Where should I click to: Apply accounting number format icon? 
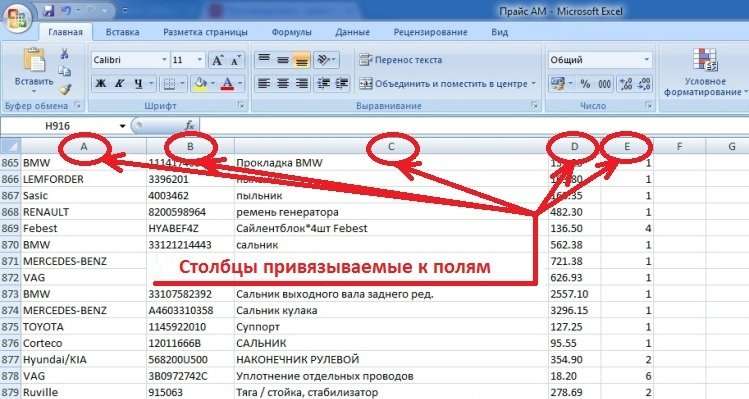tap(557, 84)
